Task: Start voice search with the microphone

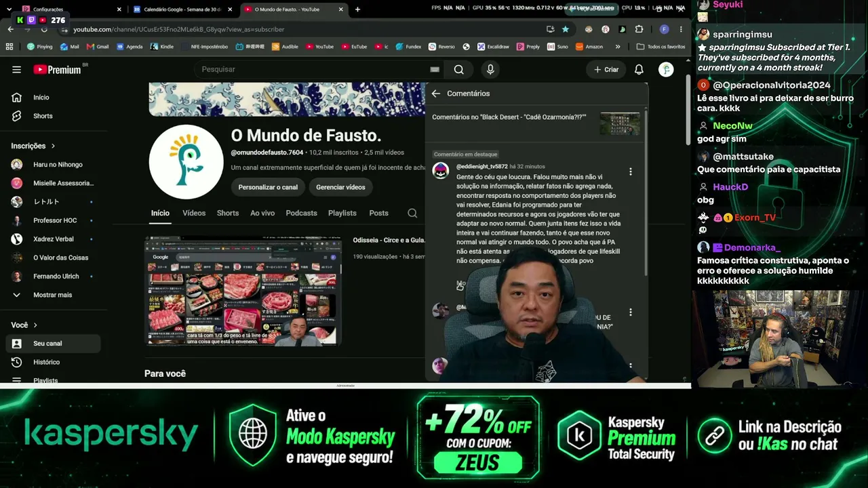Action: (x=490, y=69)
